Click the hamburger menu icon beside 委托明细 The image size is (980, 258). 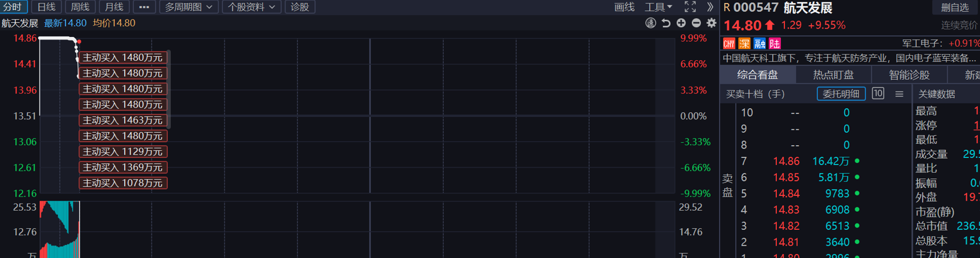pos(899,94)
